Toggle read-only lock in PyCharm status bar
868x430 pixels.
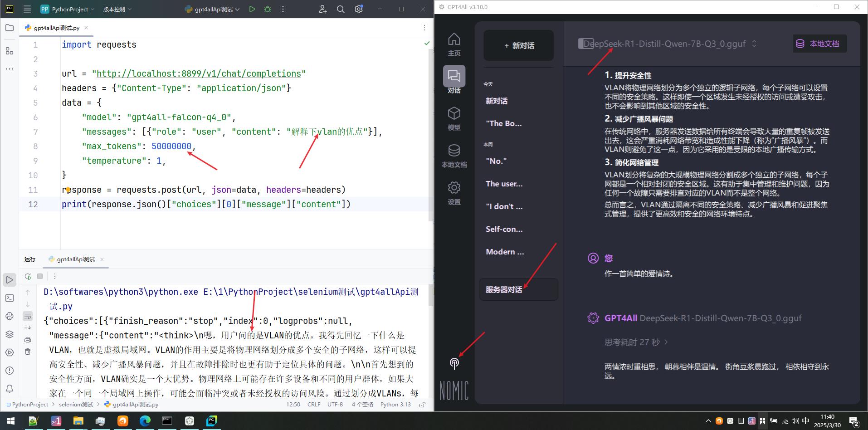point(422,405)
